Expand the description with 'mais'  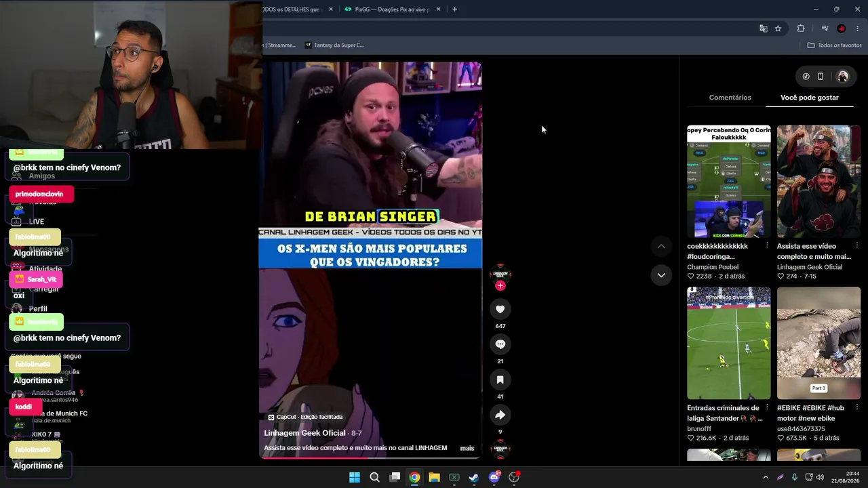pos(467,448)
